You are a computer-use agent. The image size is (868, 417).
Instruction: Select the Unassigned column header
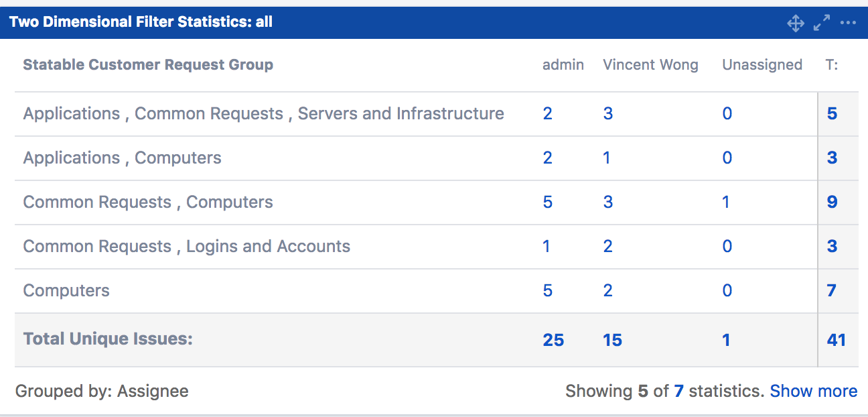pos(762,65)
